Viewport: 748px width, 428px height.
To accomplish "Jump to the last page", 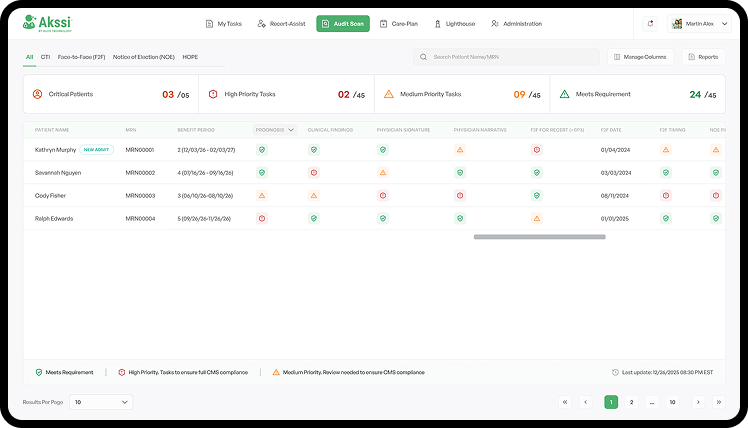I will coord(718,402).
